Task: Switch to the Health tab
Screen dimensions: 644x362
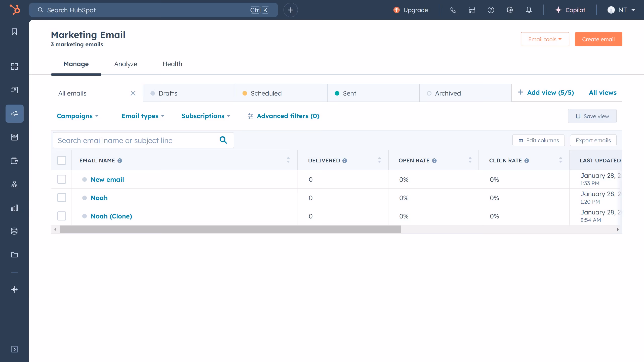Action: 172,64
